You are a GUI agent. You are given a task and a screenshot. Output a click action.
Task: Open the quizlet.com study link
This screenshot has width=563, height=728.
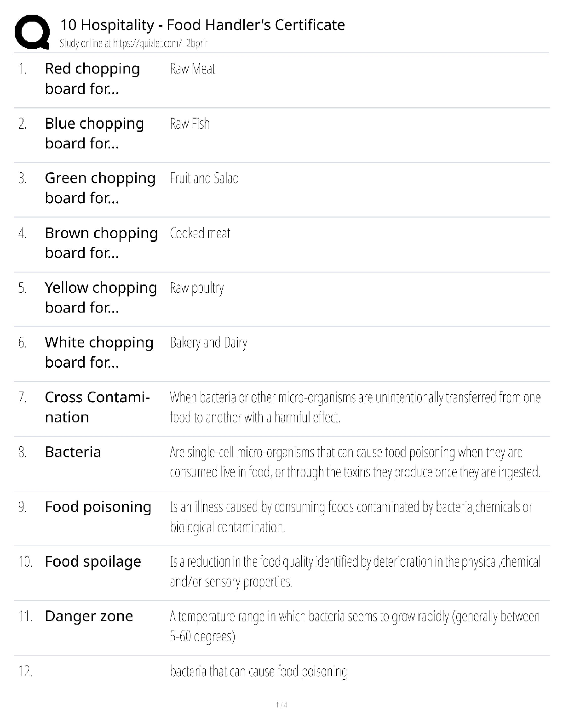161,44
